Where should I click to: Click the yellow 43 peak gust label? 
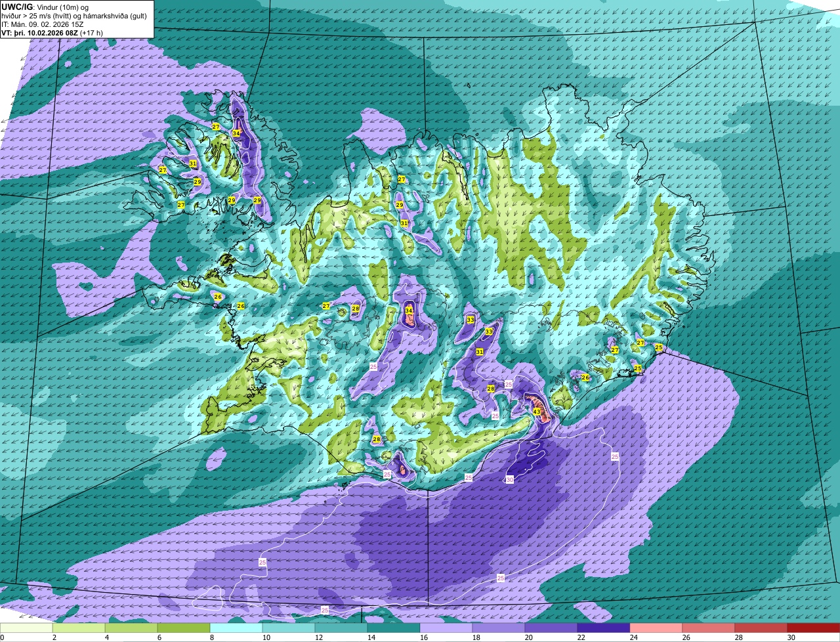tap(537, 412)
